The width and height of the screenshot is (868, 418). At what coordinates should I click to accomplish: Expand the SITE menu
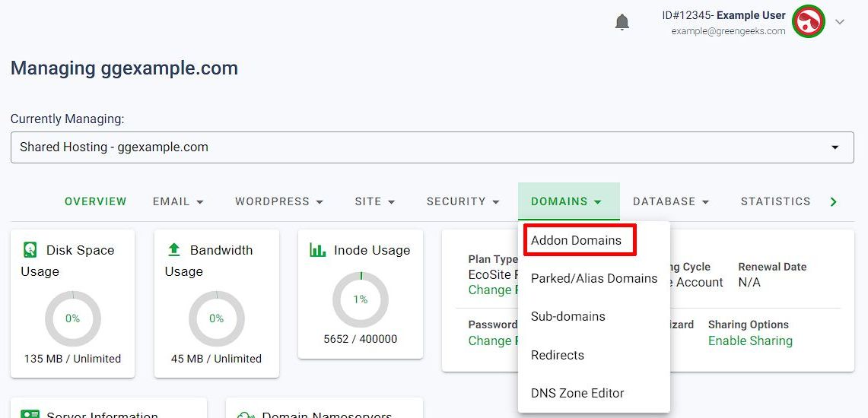375,202
